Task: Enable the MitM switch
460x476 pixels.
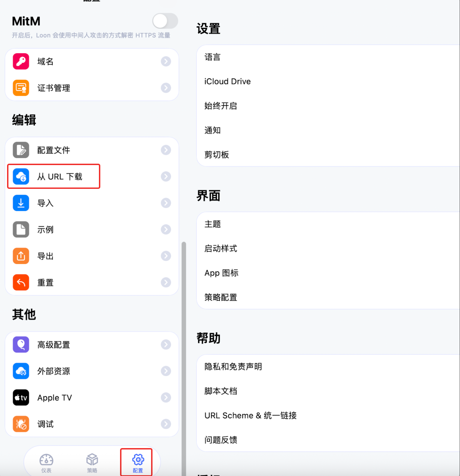Action: point(165,21)
